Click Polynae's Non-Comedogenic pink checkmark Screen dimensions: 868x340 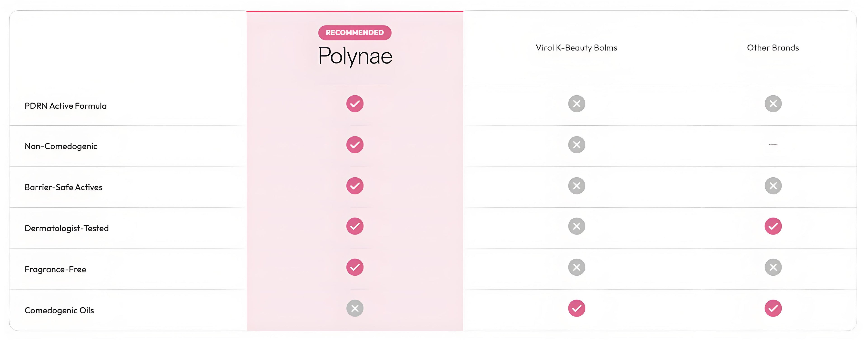click(x=355, y=145)
